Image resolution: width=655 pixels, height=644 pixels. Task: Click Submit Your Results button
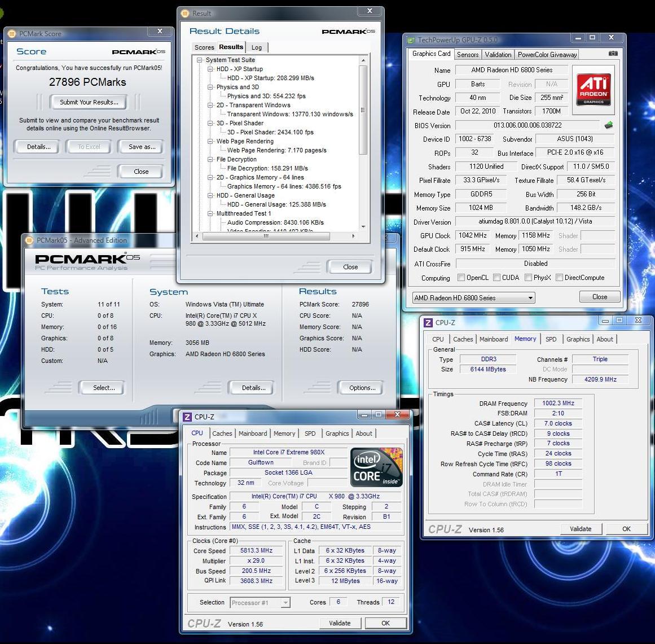pos(89,102)
